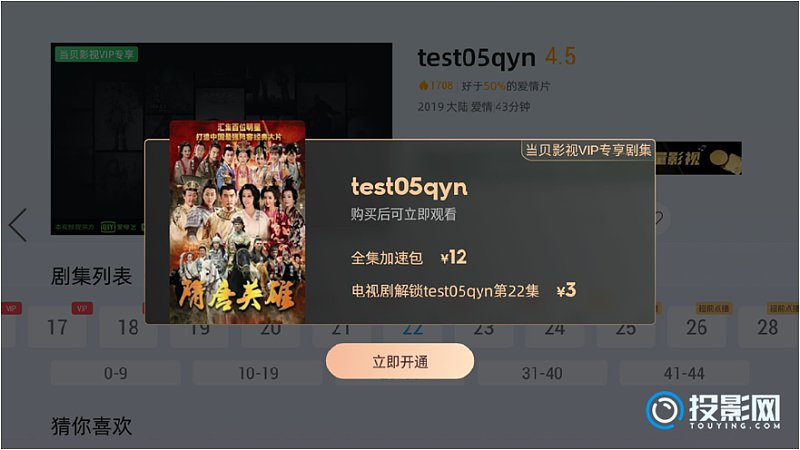Click the 当贝影视VIP专享剧集 dialog label
The width and height of the screenshot is (800, 450).
coord(588,150)
